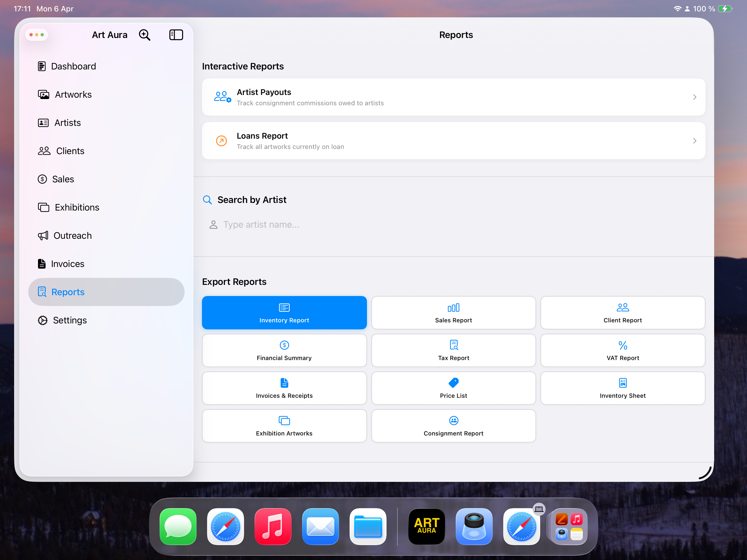Export the Consignment Report
Image resolution: width=747 pixels, height=560 pixels.
[453, 426]
